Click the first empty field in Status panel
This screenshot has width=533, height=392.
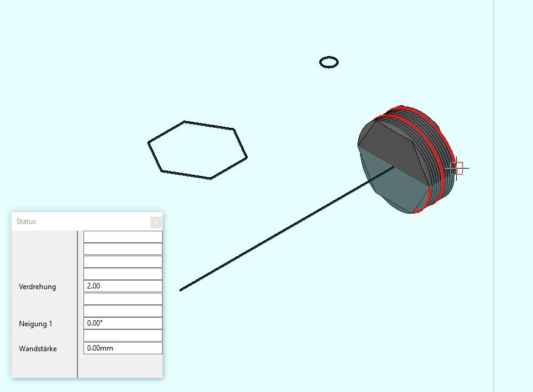tap(122, 237)
